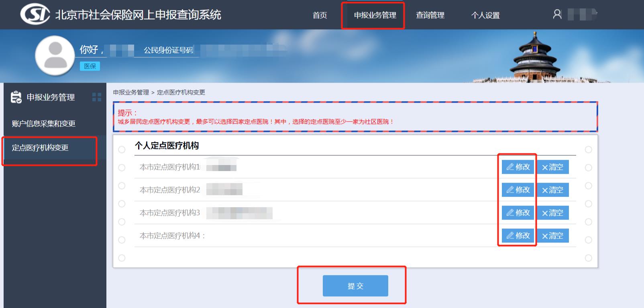
Task: Open the user account icon in the header
Action: (557, 14)
